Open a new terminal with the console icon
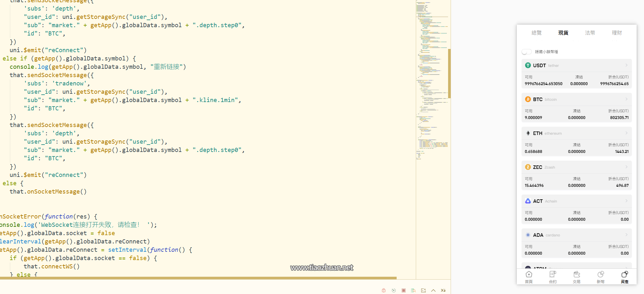This screenshot has height=294, width=644. pos(423,290)
